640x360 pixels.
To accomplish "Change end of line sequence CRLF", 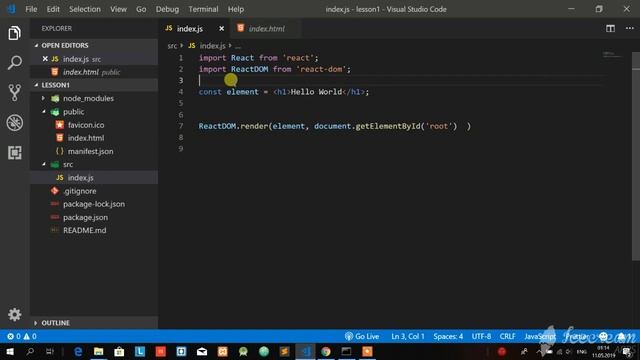I will click(x=507, y=336).
